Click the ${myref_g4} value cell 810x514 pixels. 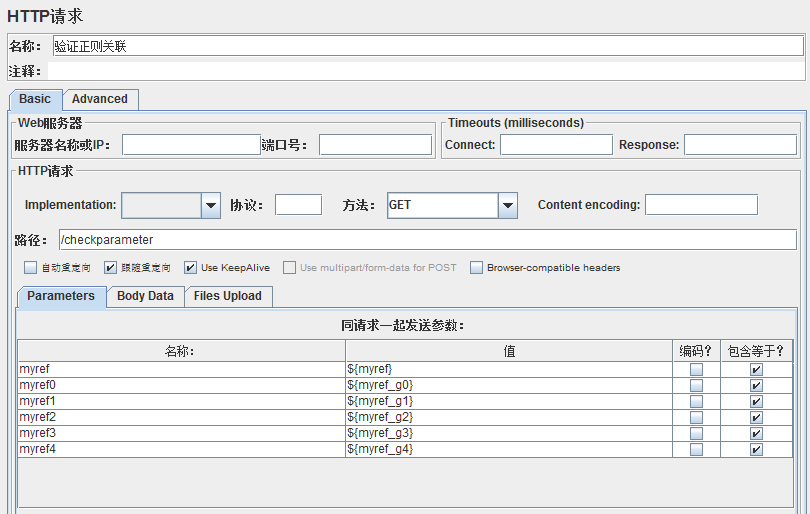click(x=509, y=449)
